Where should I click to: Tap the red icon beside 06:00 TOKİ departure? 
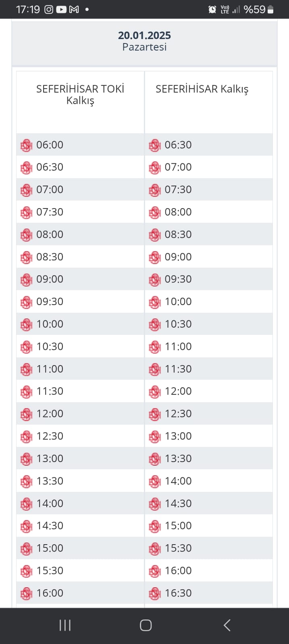click(26, 145)
